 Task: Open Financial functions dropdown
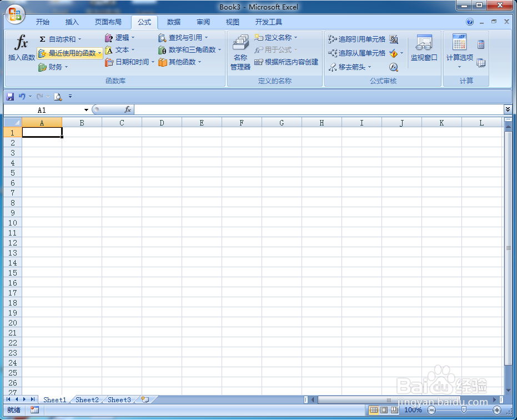click(53, 67)
